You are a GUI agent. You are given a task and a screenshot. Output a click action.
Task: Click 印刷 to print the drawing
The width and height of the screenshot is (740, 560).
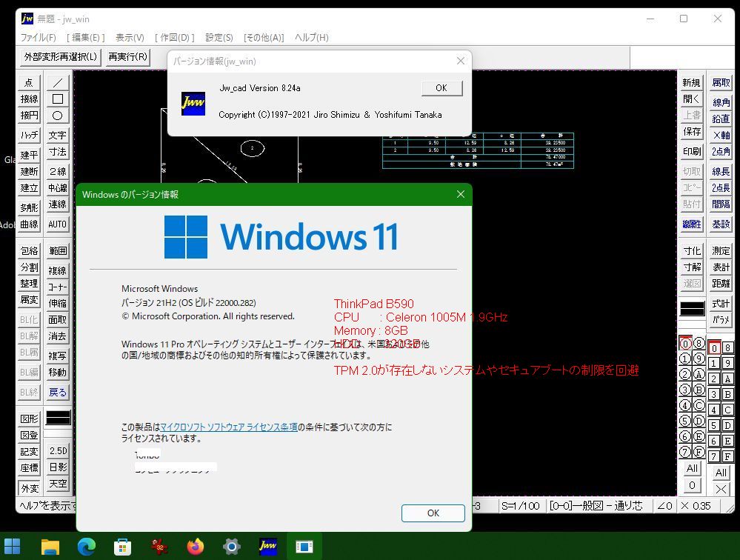click(691, 151)
